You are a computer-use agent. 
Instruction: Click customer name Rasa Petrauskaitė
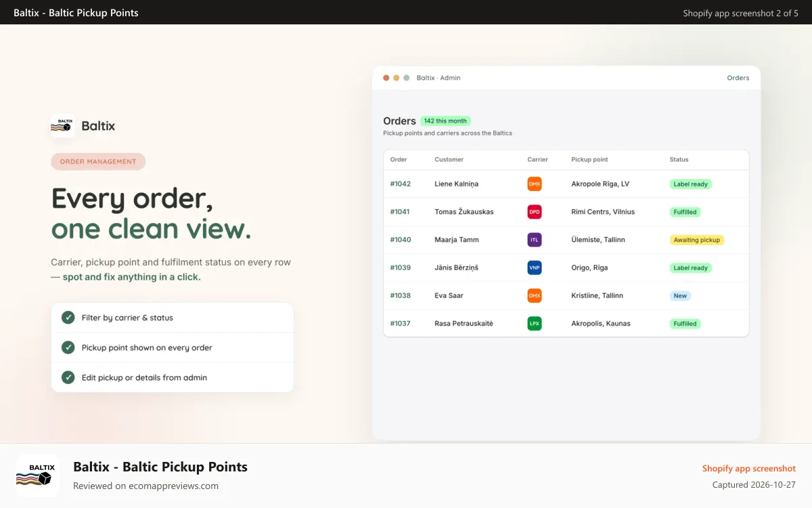464,324
